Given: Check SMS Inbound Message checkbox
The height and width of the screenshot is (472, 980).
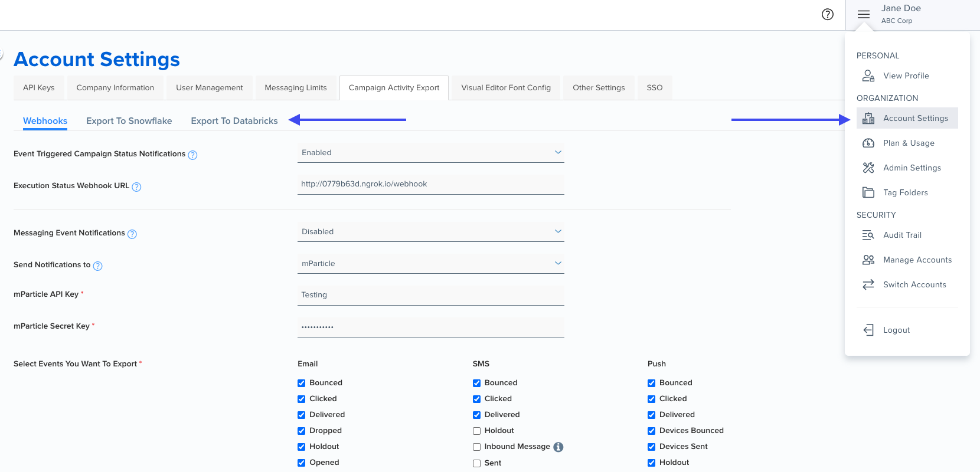Looking at the screenshot, I should 476,447.
